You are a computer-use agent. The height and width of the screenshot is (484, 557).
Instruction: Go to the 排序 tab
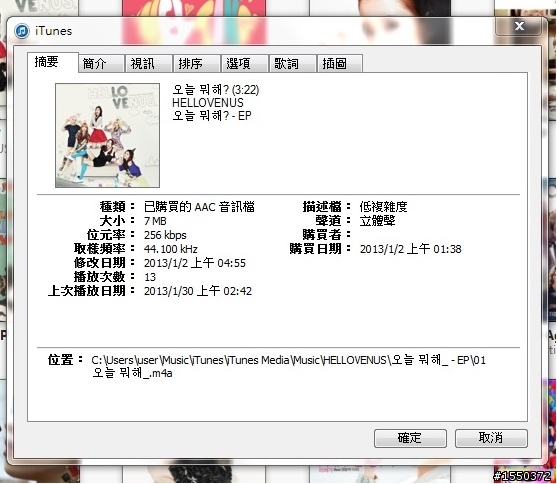(197, 64)
